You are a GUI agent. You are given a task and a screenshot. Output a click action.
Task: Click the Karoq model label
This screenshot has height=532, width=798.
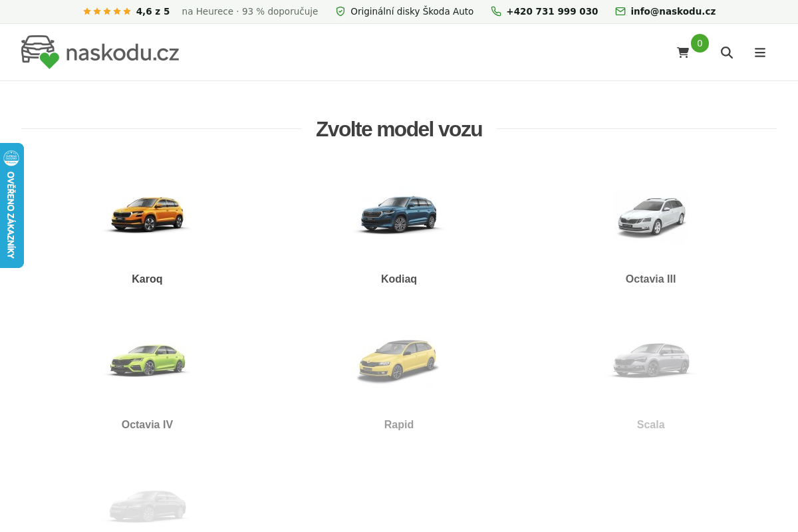click(147, 279)
